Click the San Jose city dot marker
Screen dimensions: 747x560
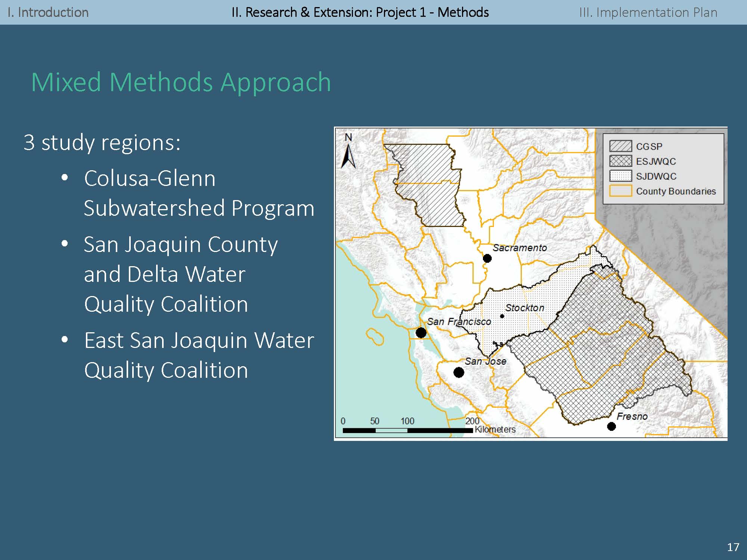[x=459, y=372]
